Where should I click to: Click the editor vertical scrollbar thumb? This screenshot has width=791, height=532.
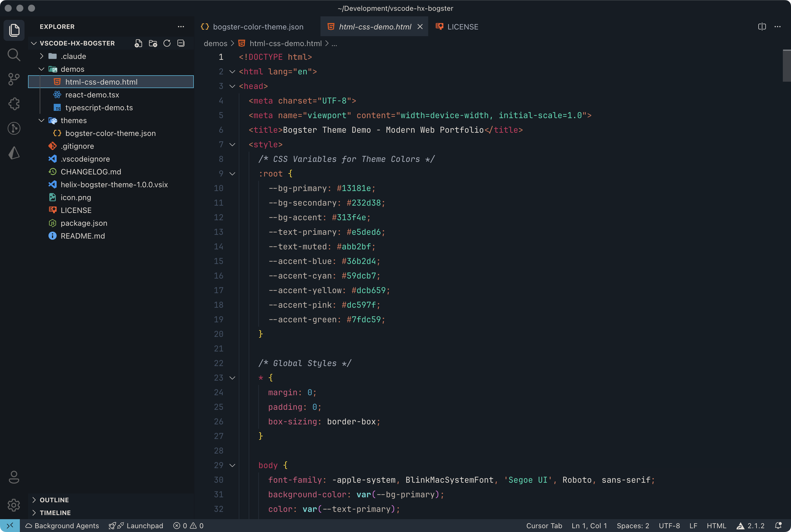786,66
